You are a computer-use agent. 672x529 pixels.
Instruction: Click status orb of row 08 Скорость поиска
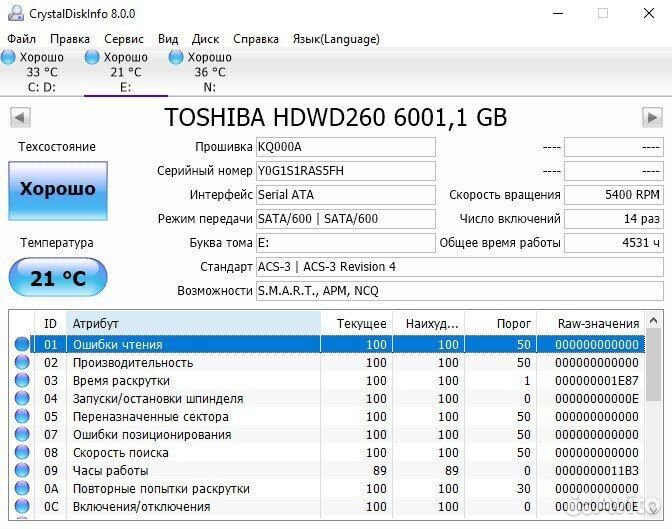coord(22,452)
